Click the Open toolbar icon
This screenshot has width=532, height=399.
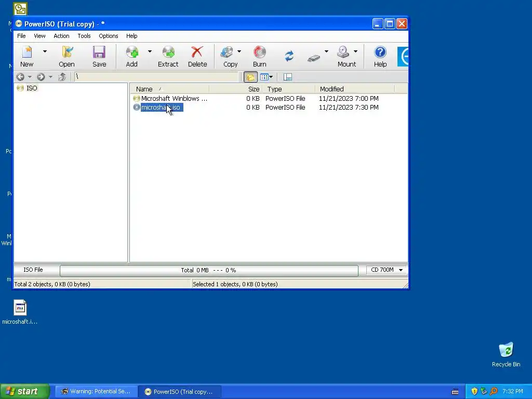click(x=67, y=52)
